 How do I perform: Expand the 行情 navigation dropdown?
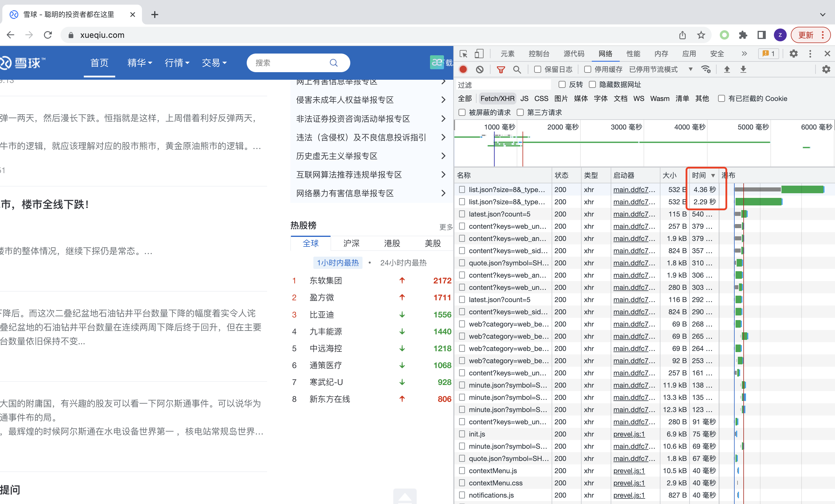[177, 63]
